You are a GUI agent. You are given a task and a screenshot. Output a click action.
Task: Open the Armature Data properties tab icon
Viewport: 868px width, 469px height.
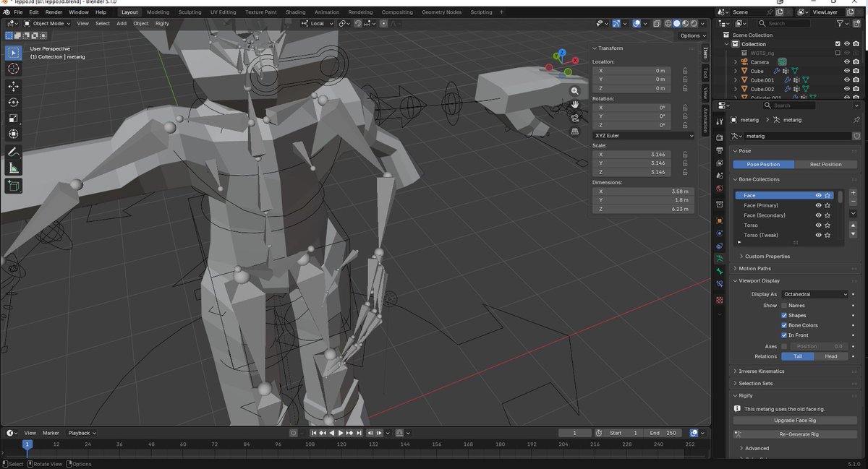720,259
